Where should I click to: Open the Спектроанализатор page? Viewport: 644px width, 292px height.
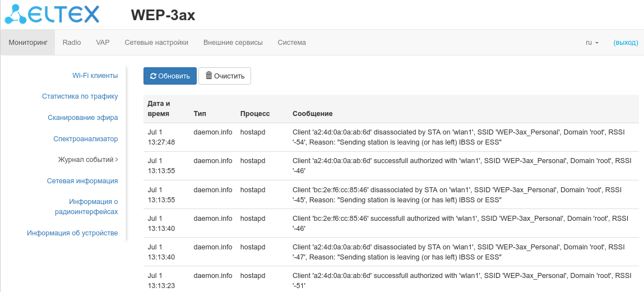tap(85, 139)
